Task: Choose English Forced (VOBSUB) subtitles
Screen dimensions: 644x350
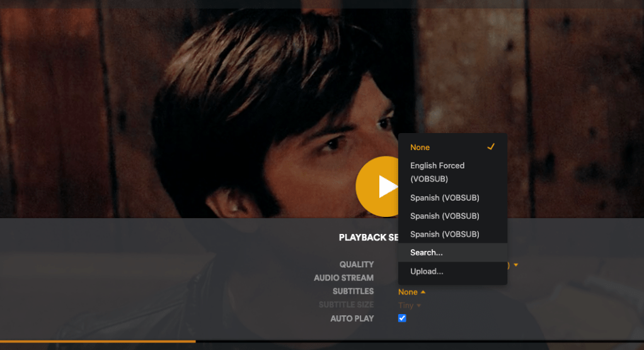Action: (437, 172)
